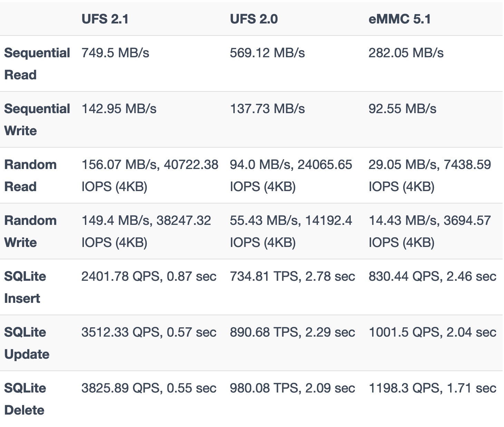Viewport: 504px width, 427px height.
Task: Select the 282.05 MB/s cell
Action: [x=406, y=53]
